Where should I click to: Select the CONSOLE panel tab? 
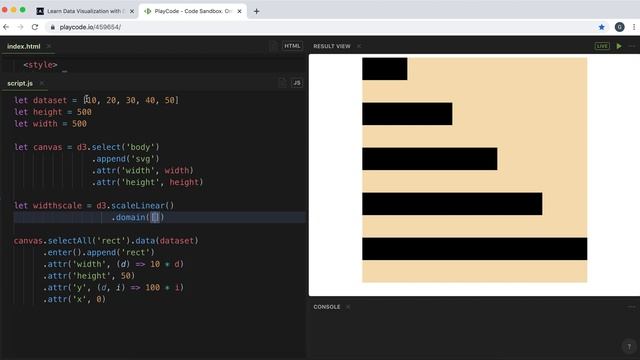(x=327, y=307)
